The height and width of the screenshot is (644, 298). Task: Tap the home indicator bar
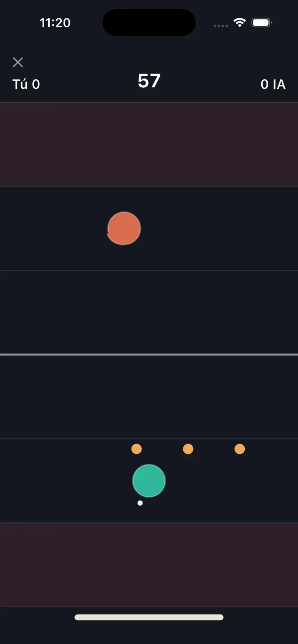[149, 617]
